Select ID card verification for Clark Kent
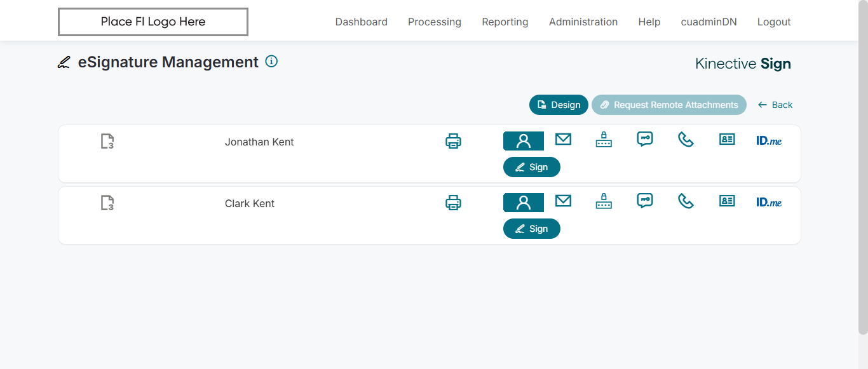This screenshot has width=868, height=369. point(727,201)
